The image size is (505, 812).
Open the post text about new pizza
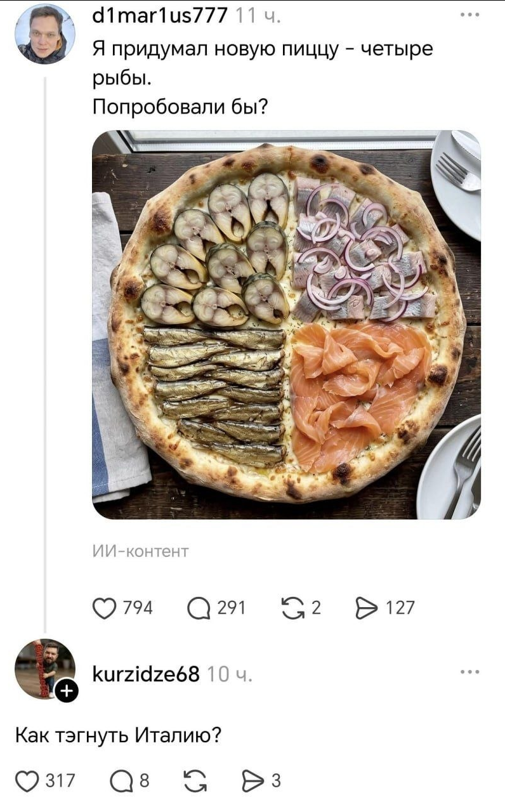(x=263, y=77)
